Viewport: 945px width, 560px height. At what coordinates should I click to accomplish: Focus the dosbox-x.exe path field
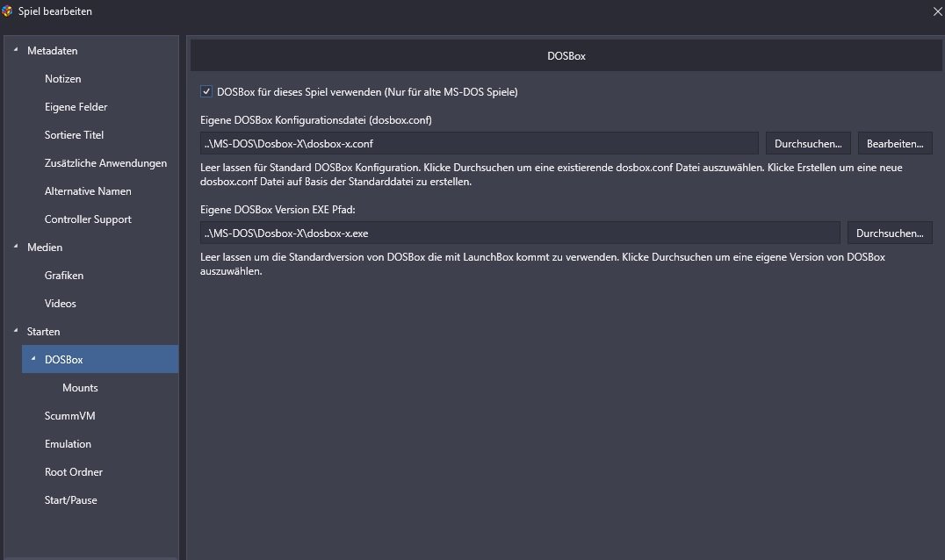pyautogui.click(x=520, y=233)
